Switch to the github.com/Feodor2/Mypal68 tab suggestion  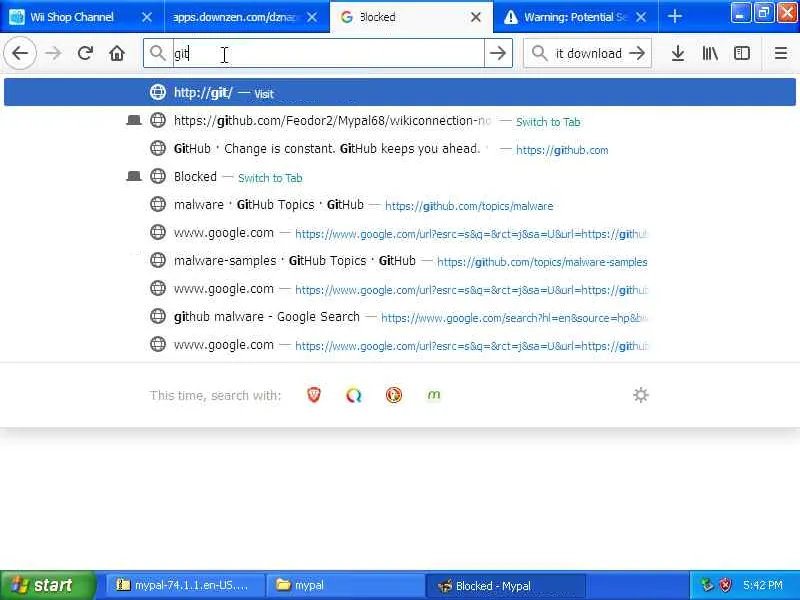coord(399,120)
